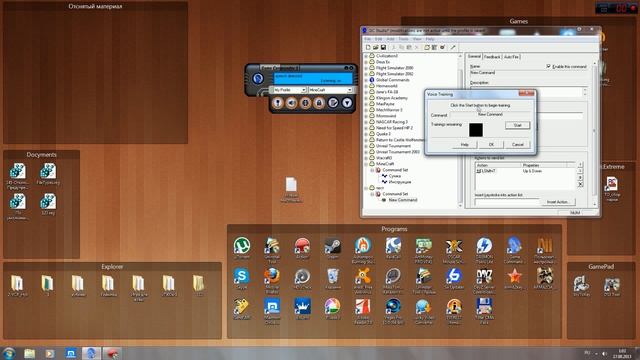Click the Save disk icon in GC Studio toolbar
The width and height of the screenshot is (640, 360).
click(x=383, y=48)
